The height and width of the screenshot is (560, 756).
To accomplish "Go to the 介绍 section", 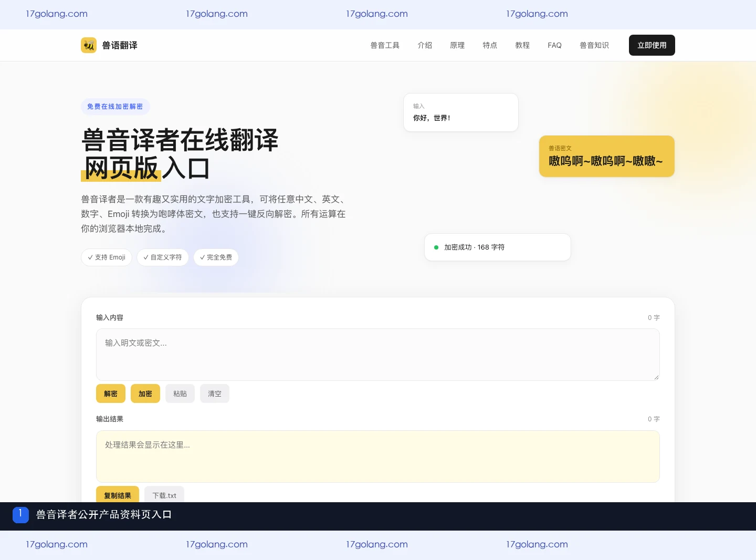I will tap(425, 45).
